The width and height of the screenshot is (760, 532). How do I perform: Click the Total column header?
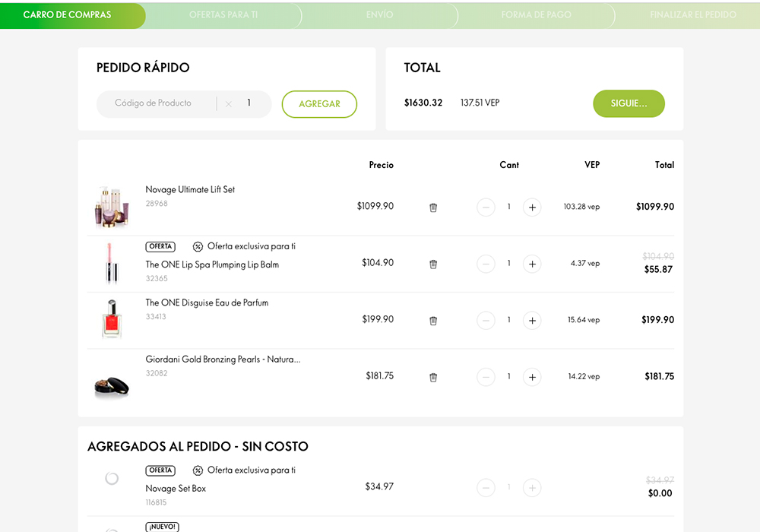tap(664, 165)
